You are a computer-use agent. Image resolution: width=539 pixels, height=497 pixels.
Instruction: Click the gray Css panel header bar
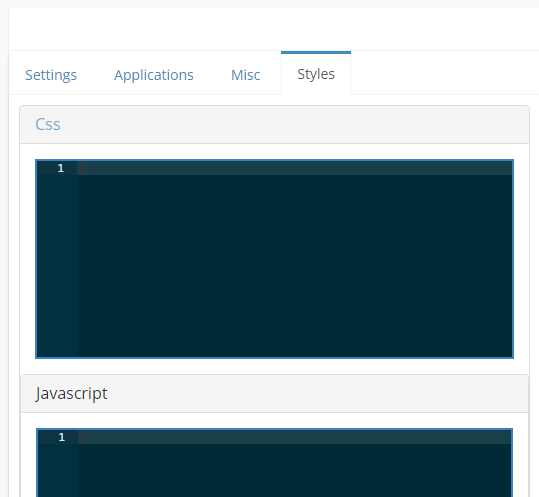coord(274,124)
